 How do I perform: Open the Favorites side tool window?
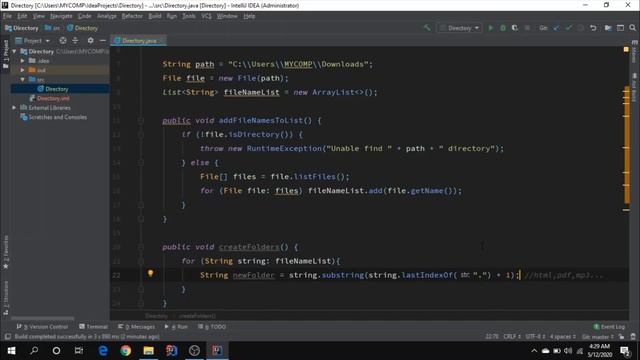tap(5, 252)
